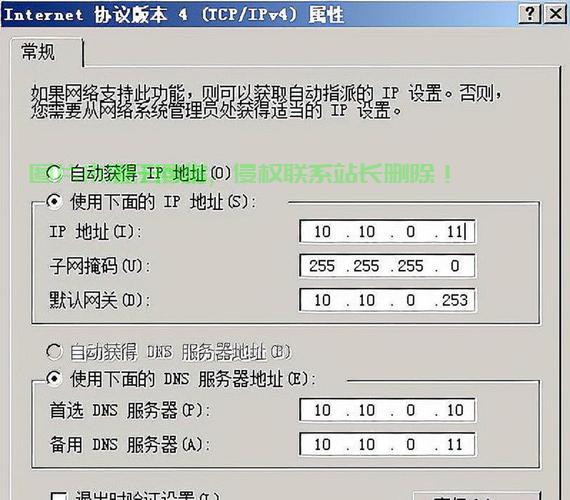The height and width of the screenshot is (500, 570).
Task: Close the TCP/IPv4 properties dialog
Action: click(x=555, y=14)
